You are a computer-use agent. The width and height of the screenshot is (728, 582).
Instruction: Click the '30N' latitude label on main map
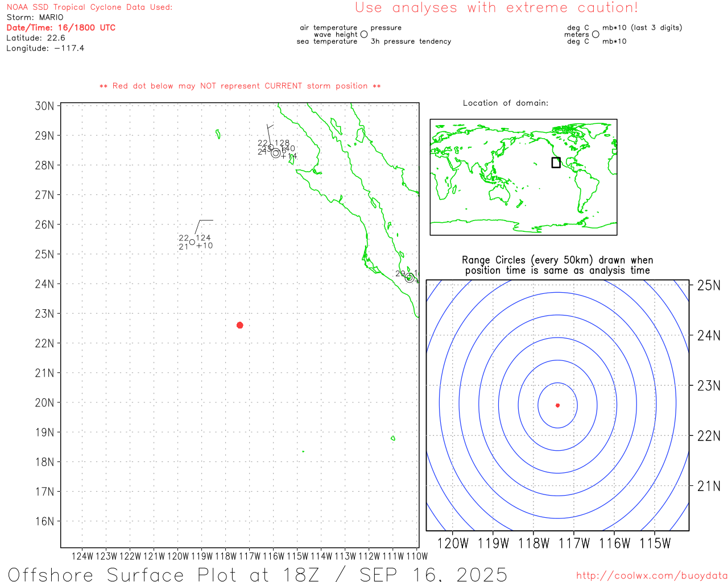(x=44, y=106)
